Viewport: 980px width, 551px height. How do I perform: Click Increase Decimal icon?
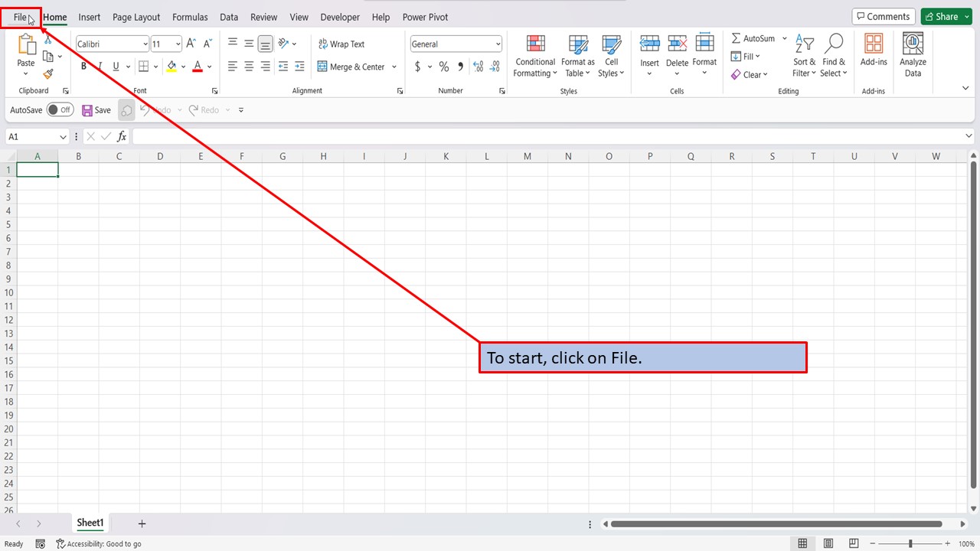click(x=477, y=67)
